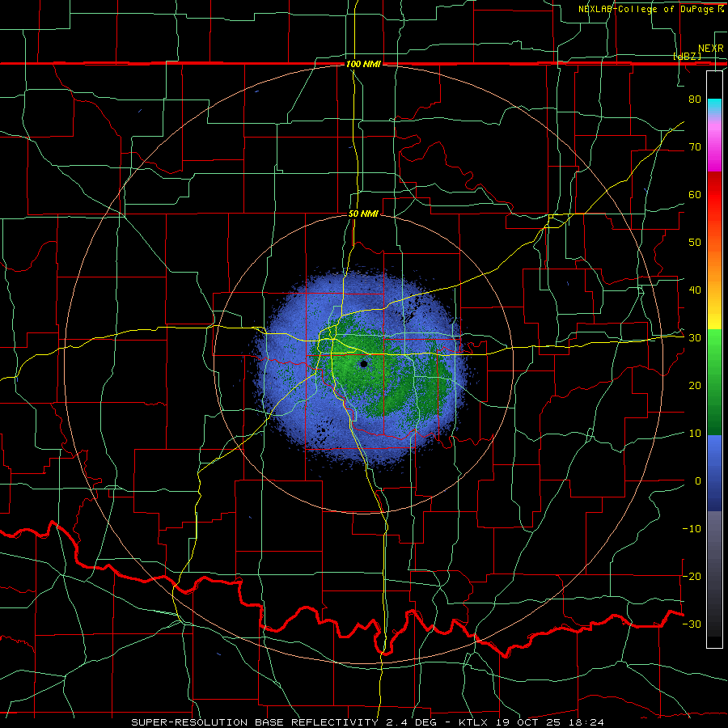
Task: Click the black radar site dot
Action: tap(363, 365)
